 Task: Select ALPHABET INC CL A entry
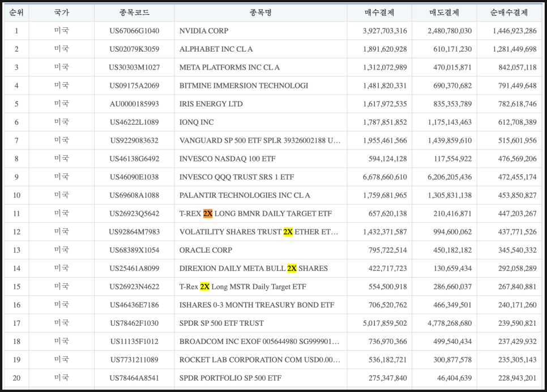click(x=216, y=49)
